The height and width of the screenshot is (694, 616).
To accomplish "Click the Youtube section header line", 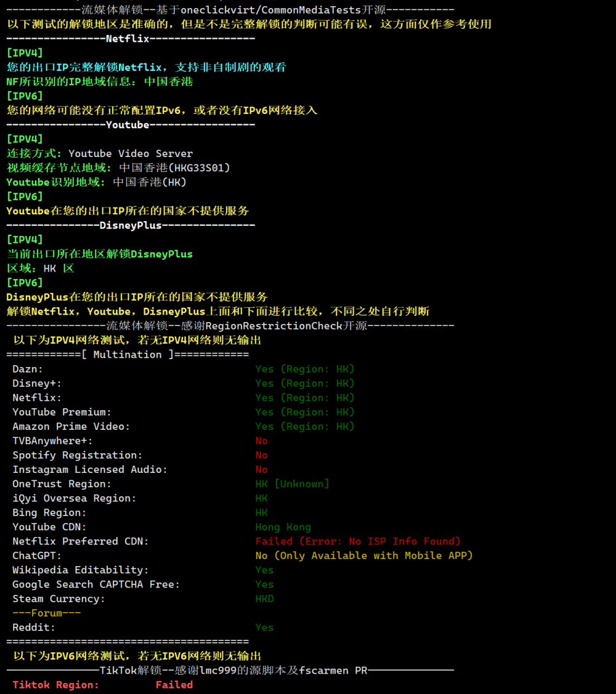I will (x=130, y=124).
